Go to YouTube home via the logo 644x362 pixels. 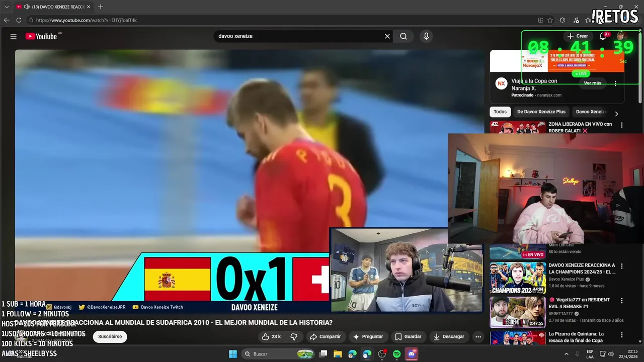(x=41, y=36)
